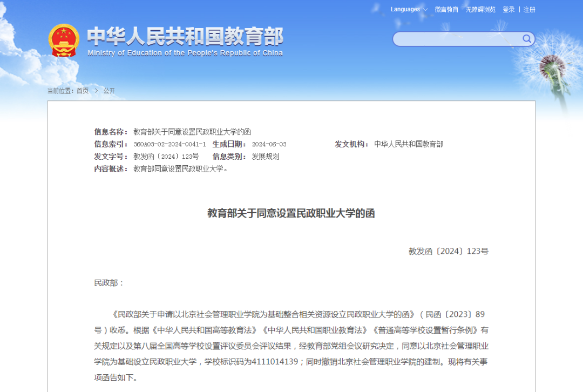Open 公开 breadcrumb link
Screen dimensions: 583x392
109,91
